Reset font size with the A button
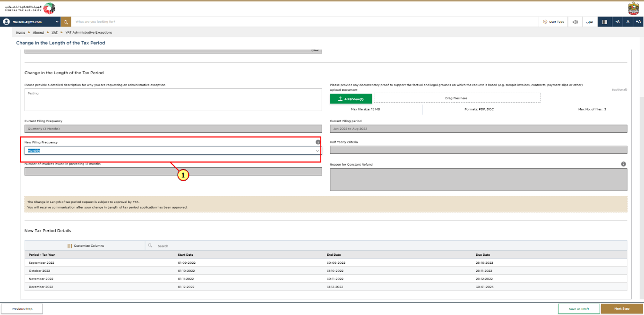 tap(628, 22)
